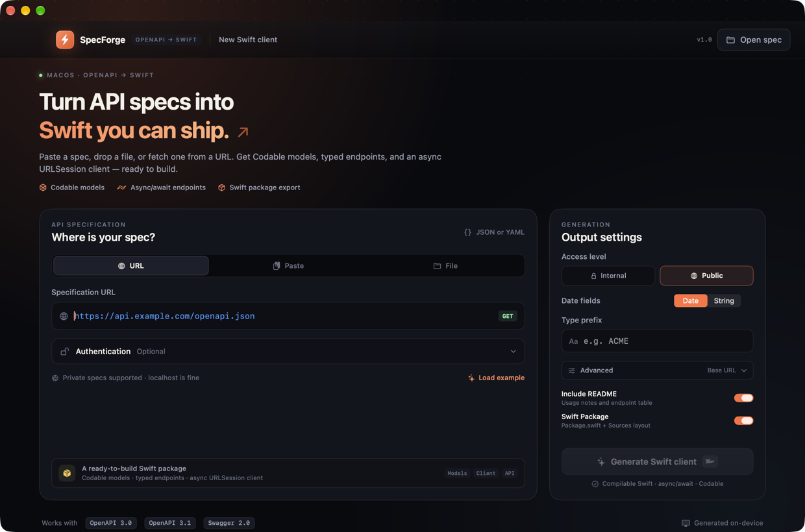Click the Open spec button

754,40
